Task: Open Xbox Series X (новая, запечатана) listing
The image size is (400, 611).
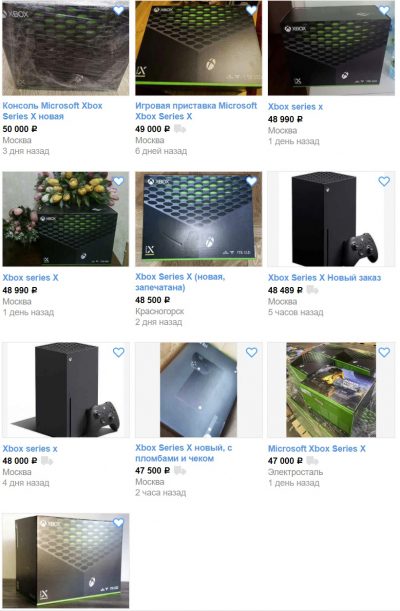Action: coord(180,282)
